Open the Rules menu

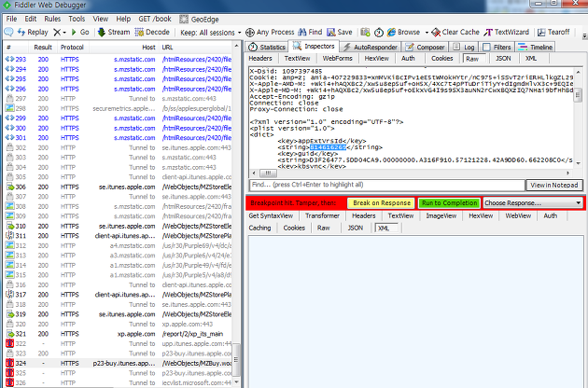click(x=52, y=19)
